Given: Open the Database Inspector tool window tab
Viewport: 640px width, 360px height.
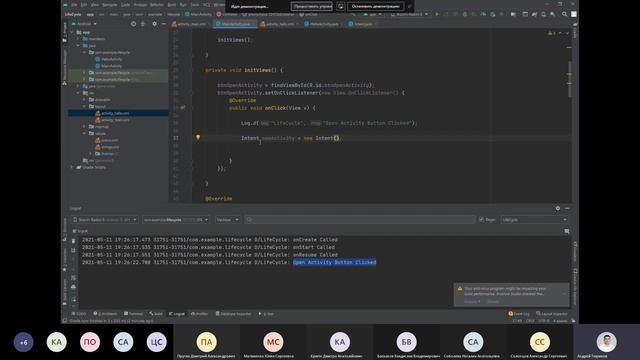Looking at the screenshot, I should click(x=233, y=313).
